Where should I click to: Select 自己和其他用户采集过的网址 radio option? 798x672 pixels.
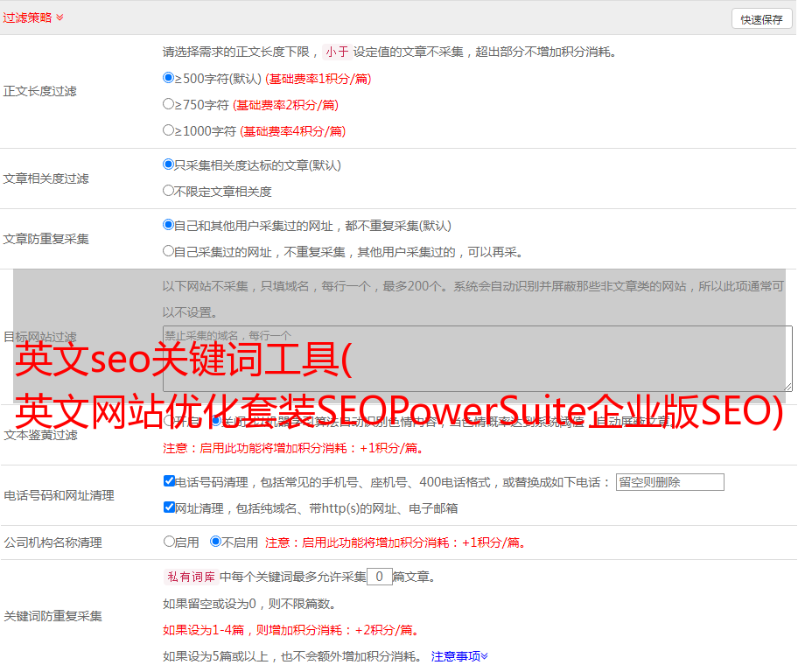(168, 225)
